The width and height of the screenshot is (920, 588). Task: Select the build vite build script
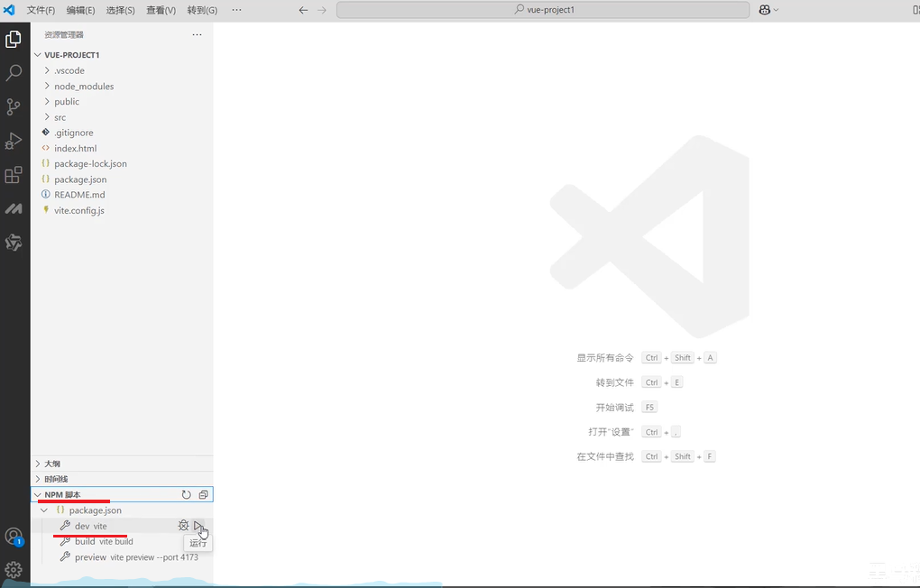click(x=122, y=542)
